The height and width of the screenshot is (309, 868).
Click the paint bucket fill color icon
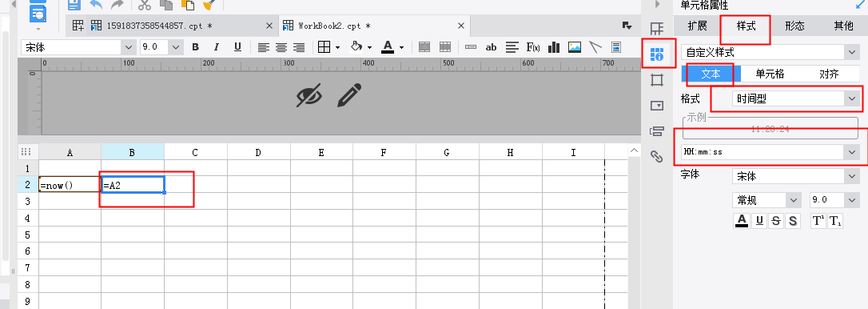coord(356,47)
